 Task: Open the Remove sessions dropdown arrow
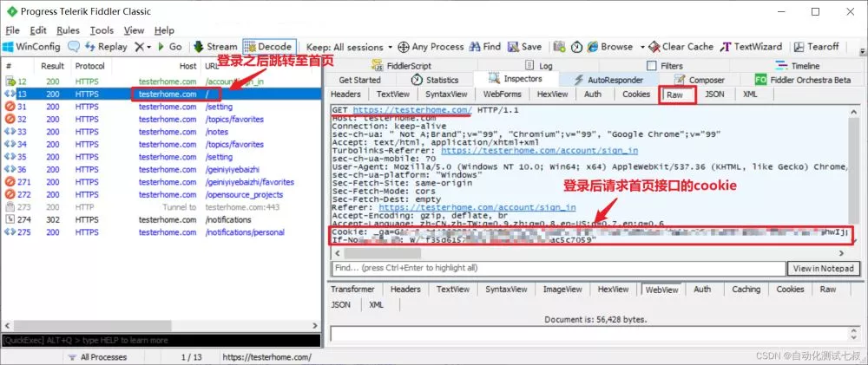(149, 48)
